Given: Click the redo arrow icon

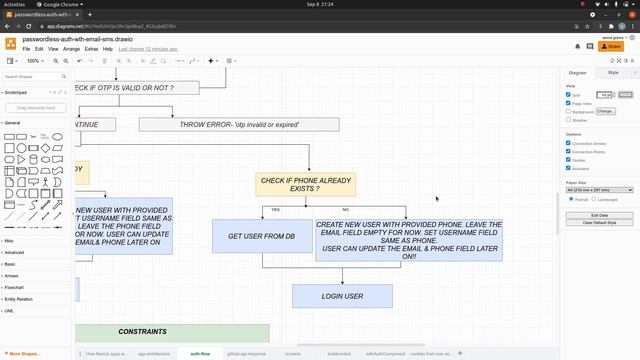Looking at the screenshot, I should (91, 61).
